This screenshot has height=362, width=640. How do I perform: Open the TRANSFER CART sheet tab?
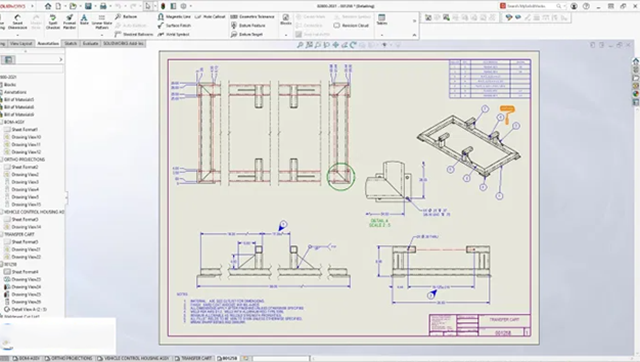(193, 358)
